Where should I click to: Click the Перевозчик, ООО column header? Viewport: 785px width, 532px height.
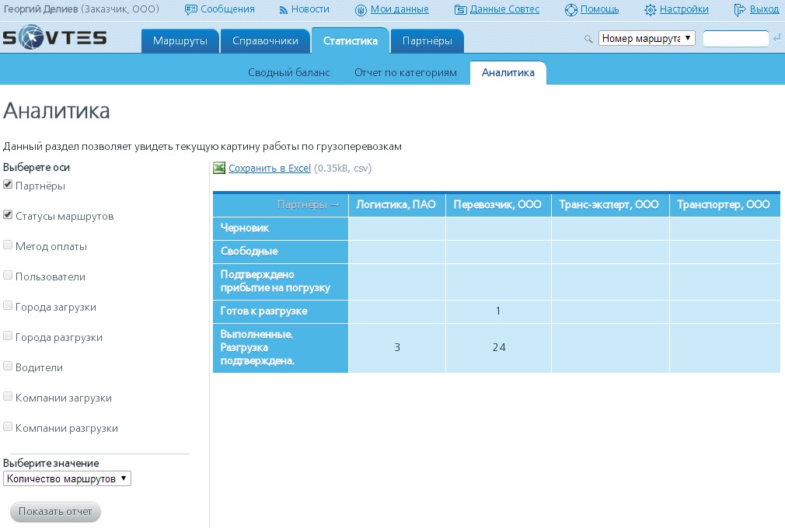coord(498,205)
